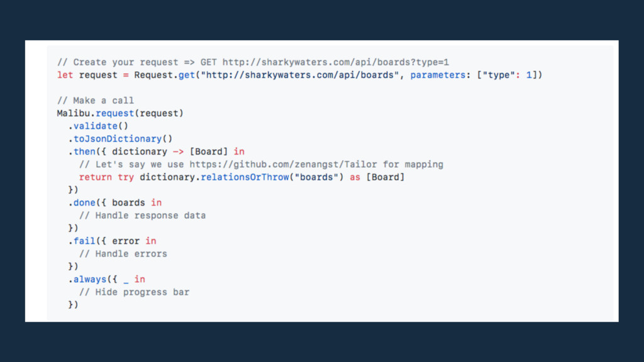
Task: Click the "type" string in the parameters
Action: click(499, 75)
